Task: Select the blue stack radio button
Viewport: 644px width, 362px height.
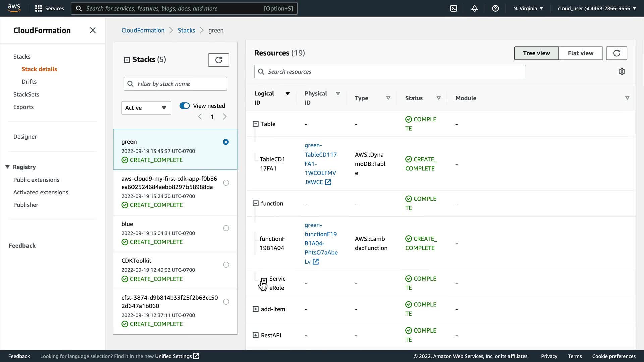Action: 226,228
